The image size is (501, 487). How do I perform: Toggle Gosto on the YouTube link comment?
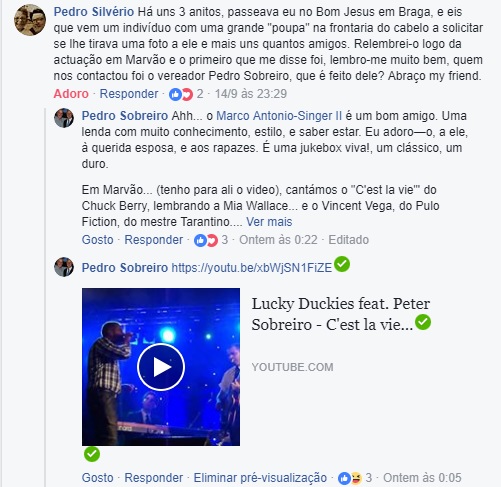[97, 478]
